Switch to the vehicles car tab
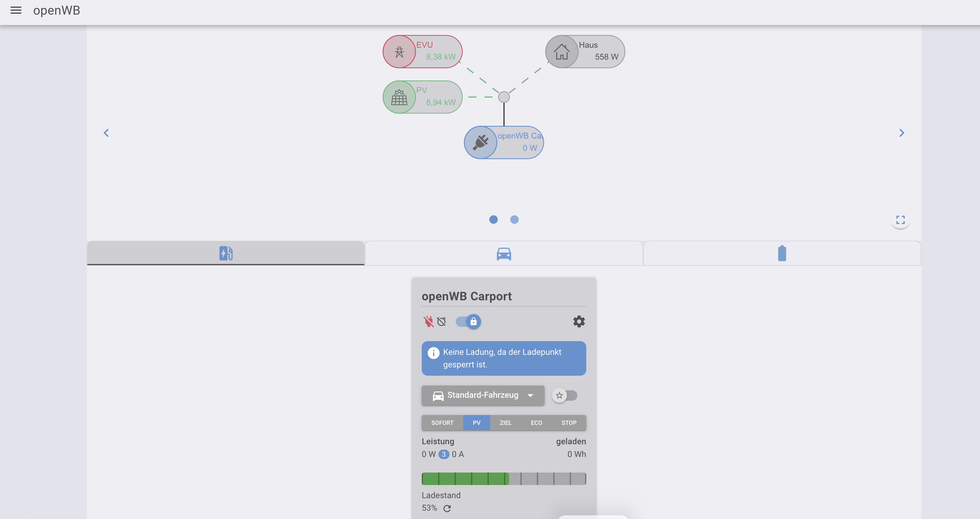Screen dimensions: 980x519 (504, 254)
